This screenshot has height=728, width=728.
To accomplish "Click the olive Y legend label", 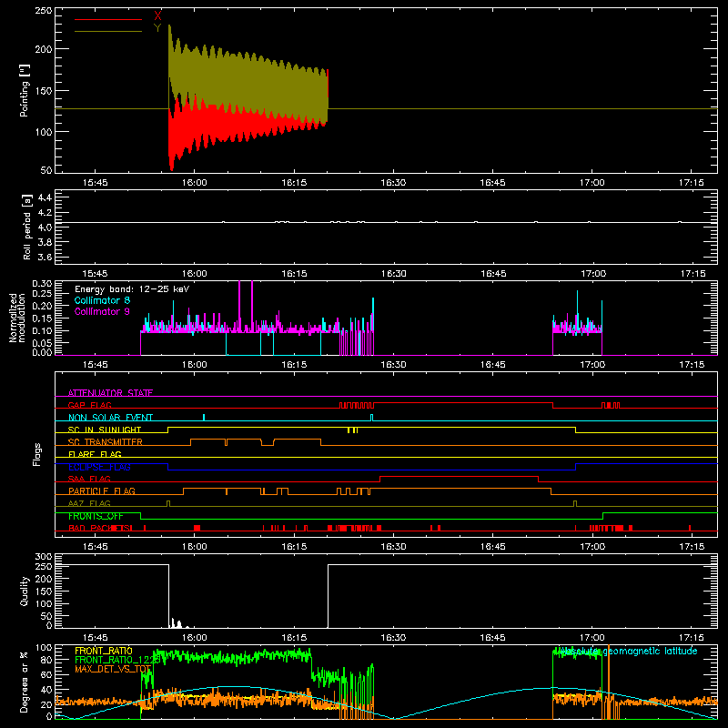I will (x=157, y=28).
